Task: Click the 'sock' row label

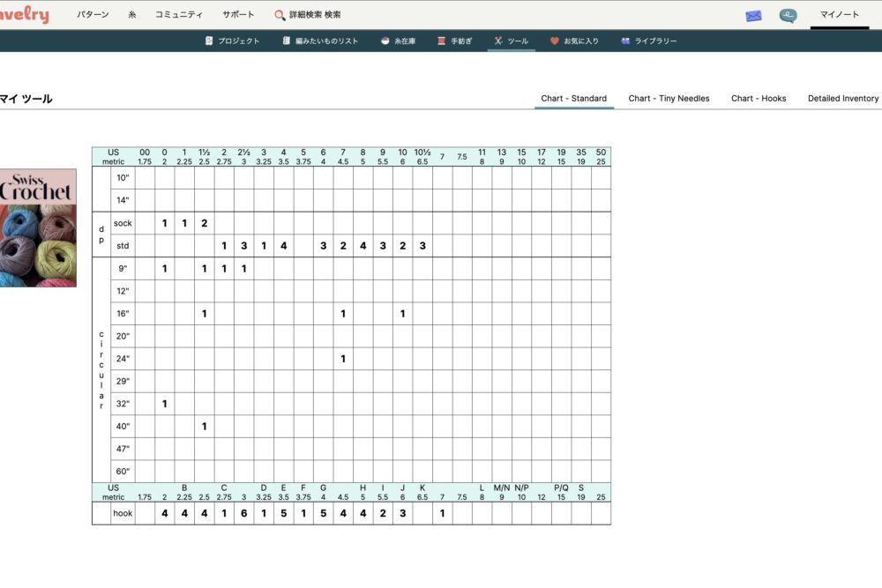Action: (123, 223)
